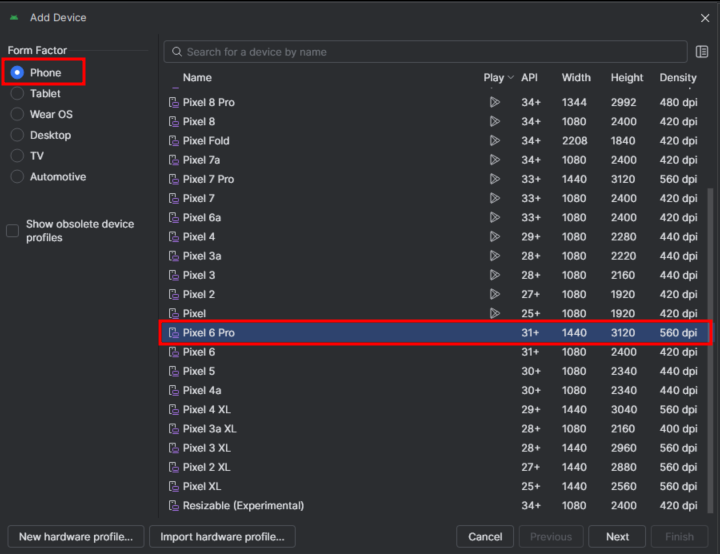720x554 pixels.
Task: Choose the Wear OS radio button
Action: [x=17, y=114]
